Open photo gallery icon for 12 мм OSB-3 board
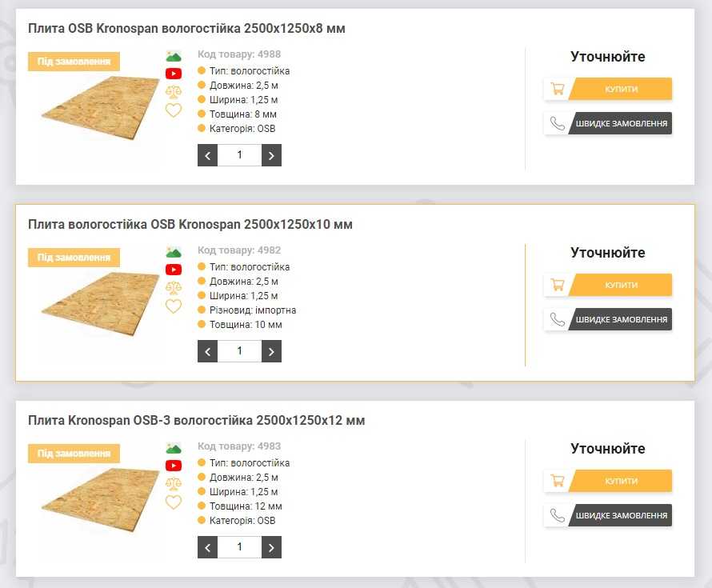This screenshot has width=712, height=588. [174, 448]
